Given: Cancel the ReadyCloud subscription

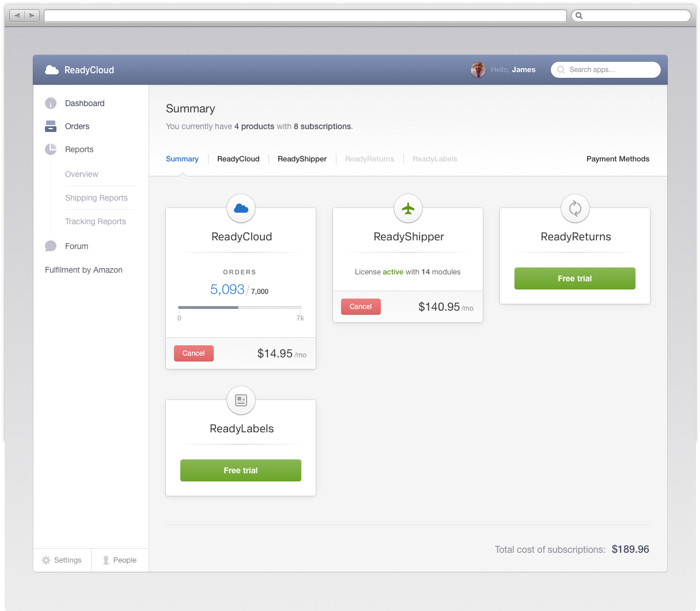Looking at the screenshot, I should coord(194,353).
